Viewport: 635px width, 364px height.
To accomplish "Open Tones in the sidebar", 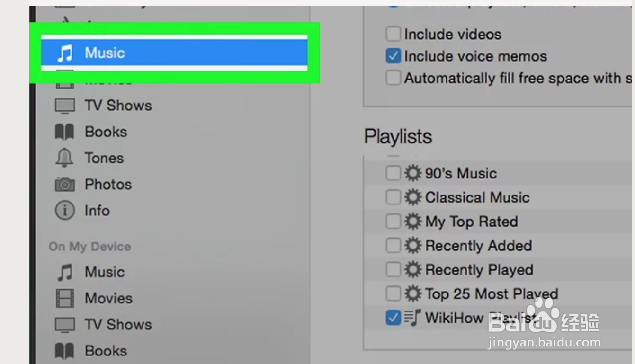I will (89, 158).
